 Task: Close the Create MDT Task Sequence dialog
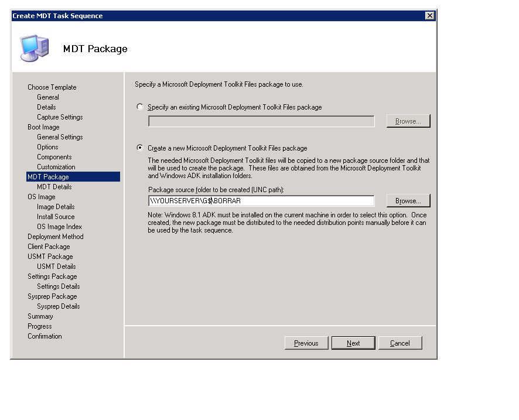pyautogui.click(x=429, y=16)
